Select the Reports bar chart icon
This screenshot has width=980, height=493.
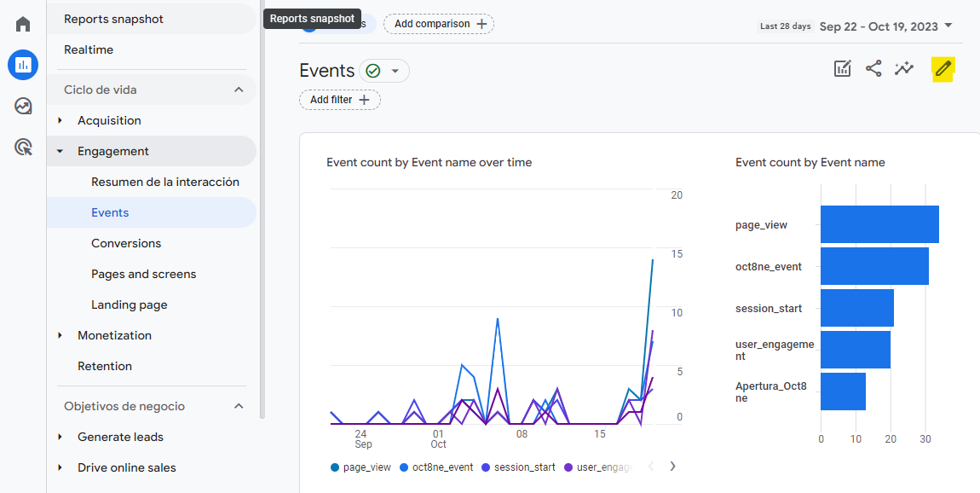click(x=23, y=65)
